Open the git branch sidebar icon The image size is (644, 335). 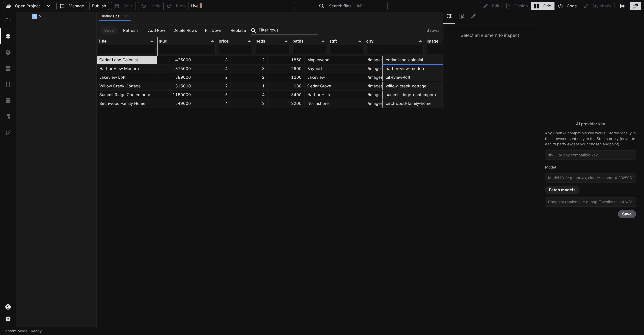point(8,132)
